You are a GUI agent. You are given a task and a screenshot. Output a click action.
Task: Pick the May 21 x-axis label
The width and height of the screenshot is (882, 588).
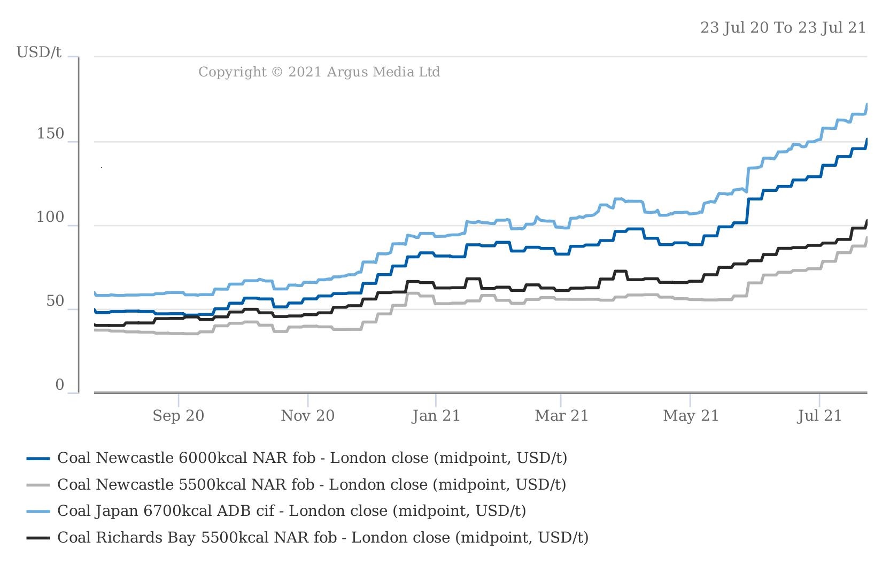[x=691, y=416]
